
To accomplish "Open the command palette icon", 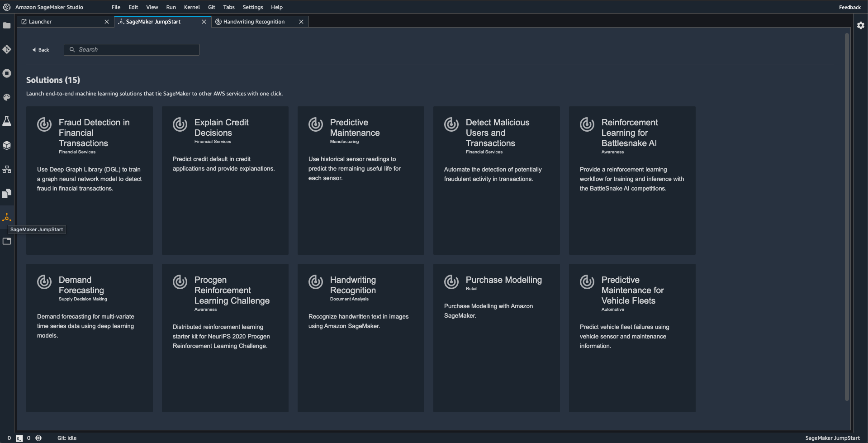I will click(7, 97).
